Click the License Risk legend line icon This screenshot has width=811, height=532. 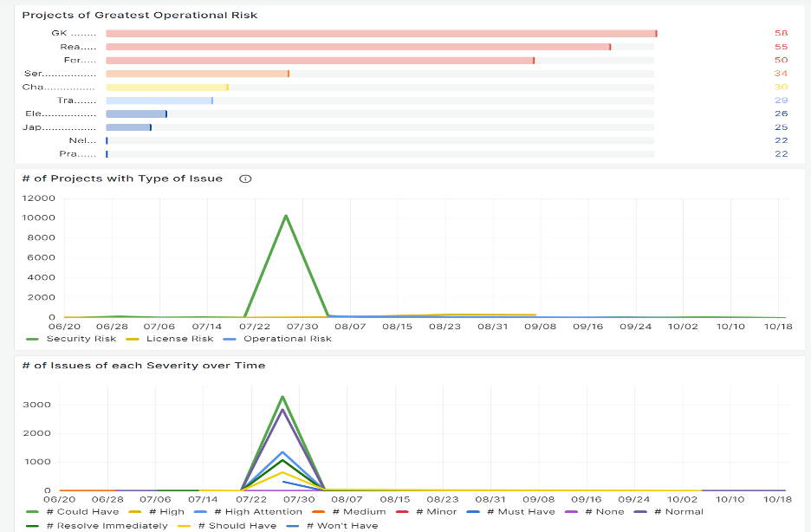(133, 338)
